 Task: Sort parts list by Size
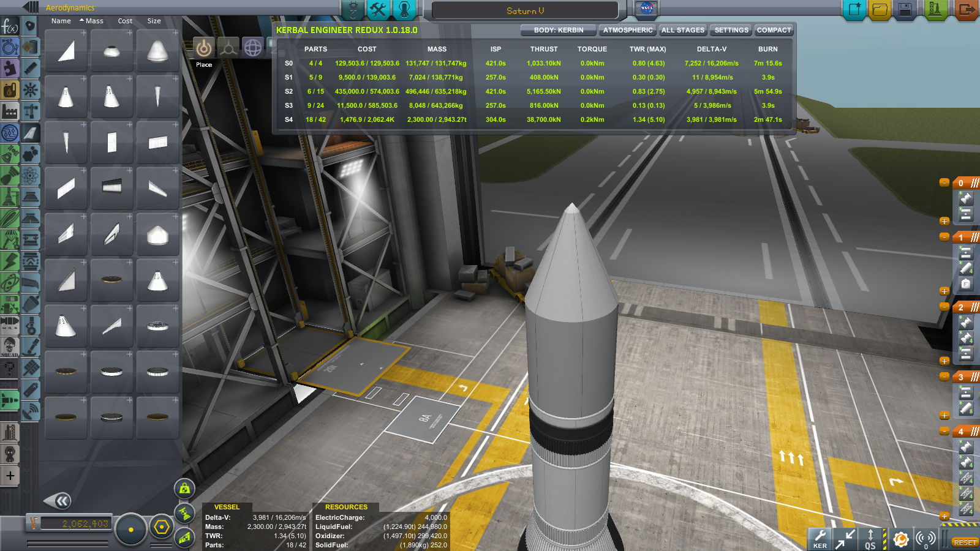[x=154, y=21]
